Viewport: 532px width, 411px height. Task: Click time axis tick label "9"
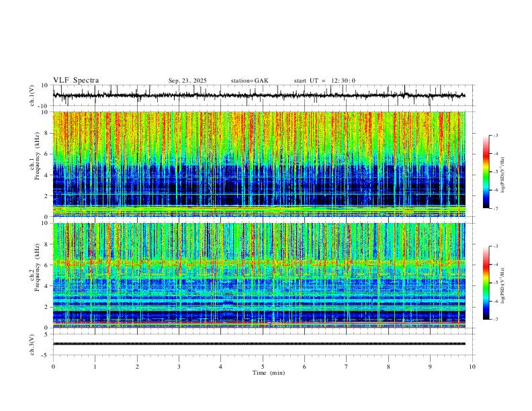click(x=430, y=367)
